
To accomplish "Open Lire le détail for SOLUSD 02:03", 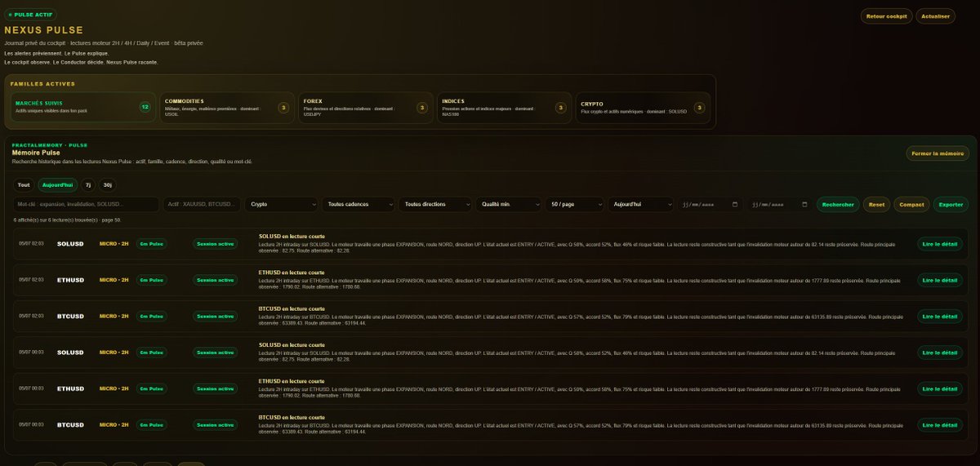I will pos(940,244).
